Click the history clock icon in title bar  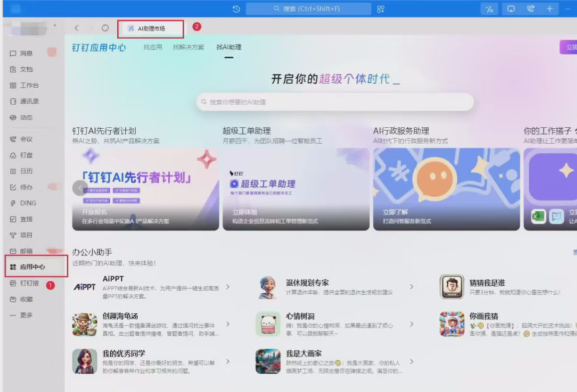236,9
